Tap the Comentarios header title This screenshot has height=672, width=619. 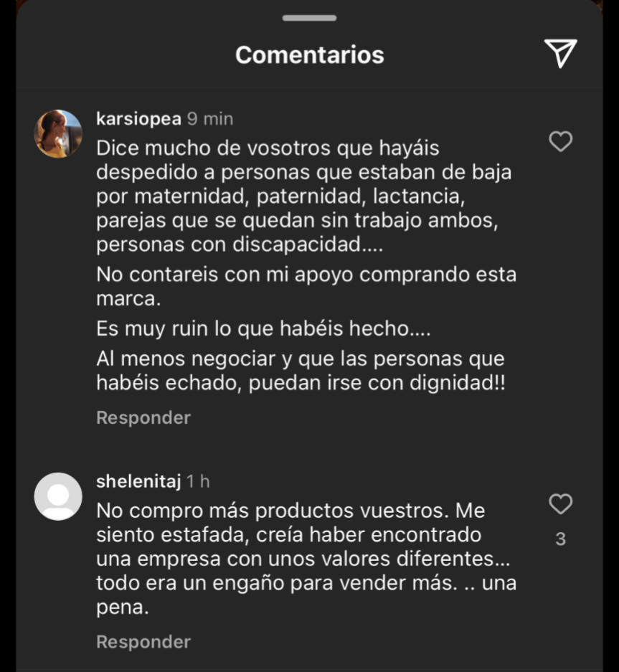point(309,55)
